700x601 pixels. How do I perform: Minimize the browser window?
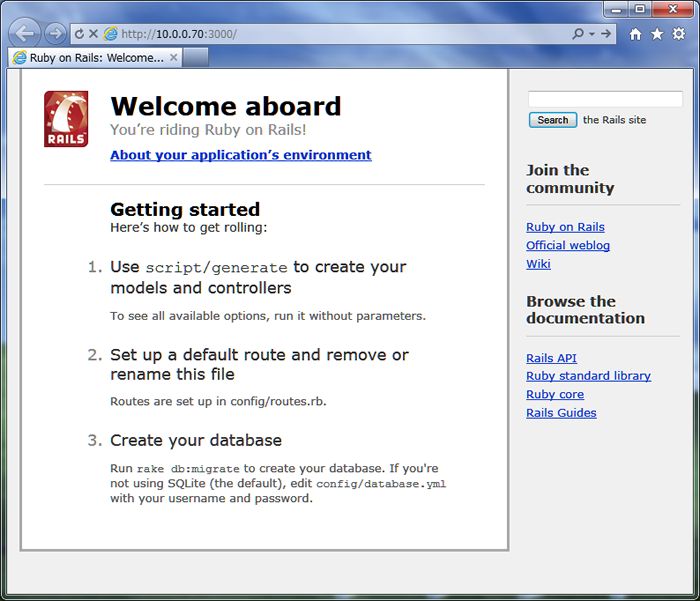pos(617,9)
